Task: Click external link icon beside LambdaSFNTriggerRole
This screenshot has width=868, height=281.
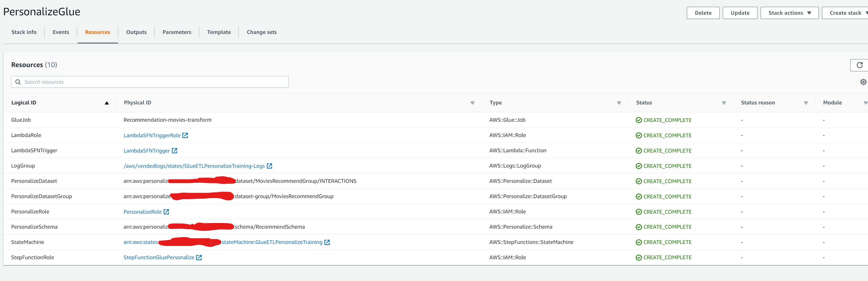Action: tap(185, 135)
